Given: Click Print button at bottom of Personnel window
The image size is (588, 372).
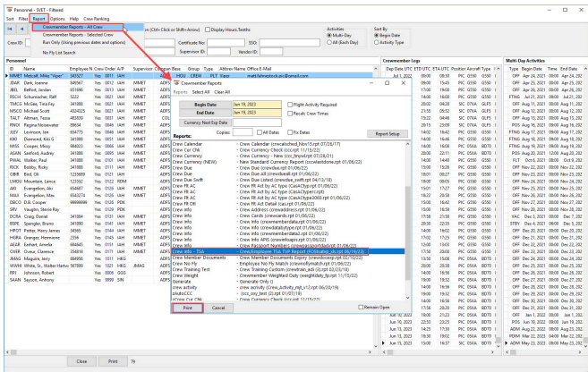Looking at the screenshot, I should coord(113,361).
